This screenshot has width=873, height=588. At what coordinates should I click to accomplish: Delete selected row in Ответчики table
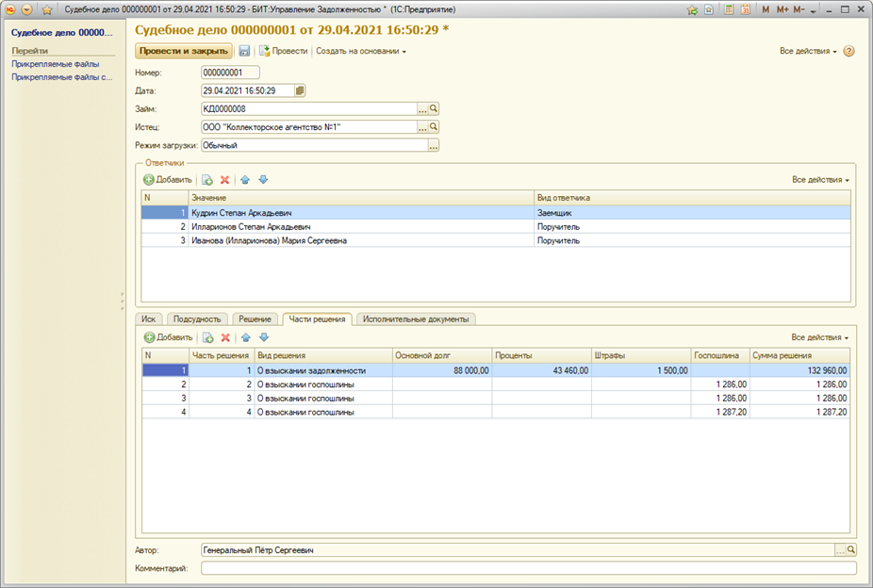224,179
